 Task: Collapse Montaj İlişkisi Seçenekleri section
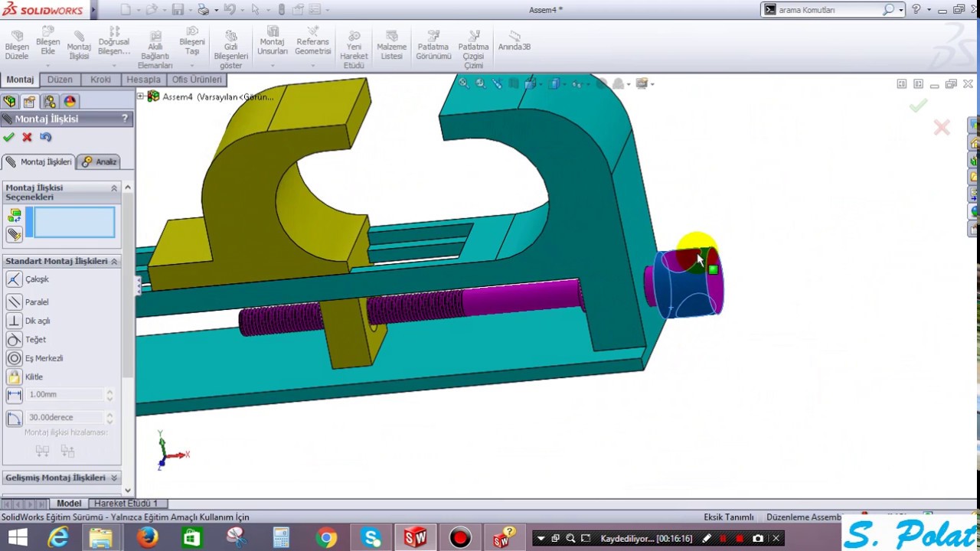point(114,187)
